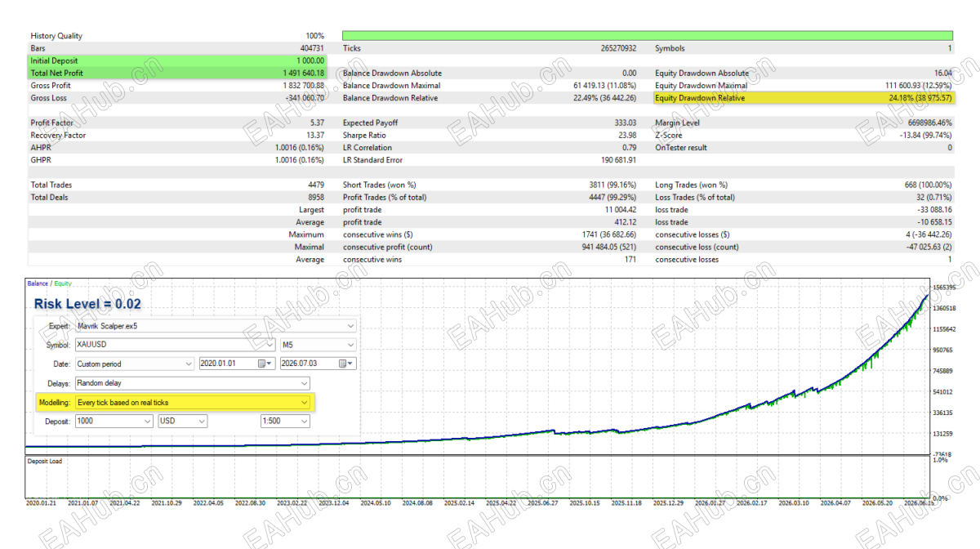980x549 pixels.
Task: Open the Modelling dropdown showing every tick
Action: click(192, 403)
